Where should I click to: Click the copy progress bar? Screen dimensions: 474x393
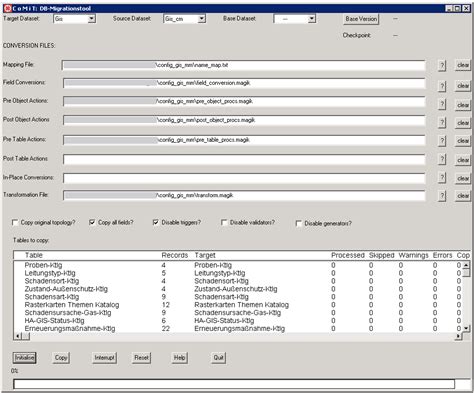pos(234,384)
